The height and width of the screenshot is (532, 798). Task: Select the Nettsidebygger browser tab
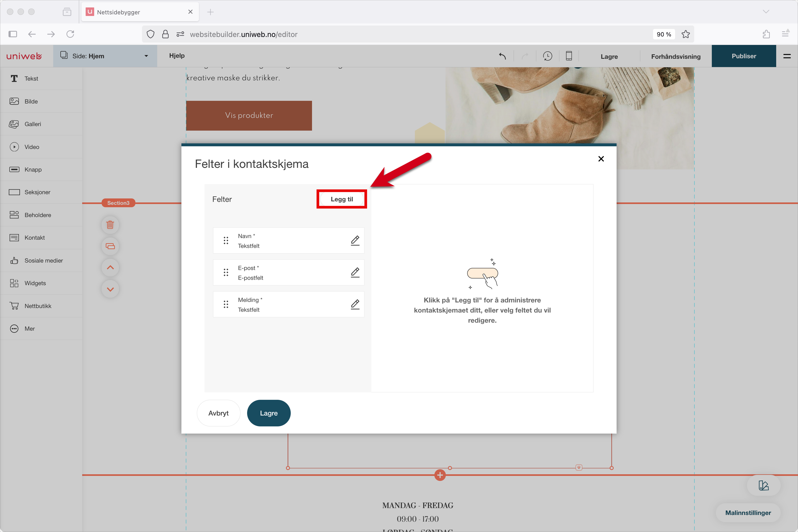(140, 12)
